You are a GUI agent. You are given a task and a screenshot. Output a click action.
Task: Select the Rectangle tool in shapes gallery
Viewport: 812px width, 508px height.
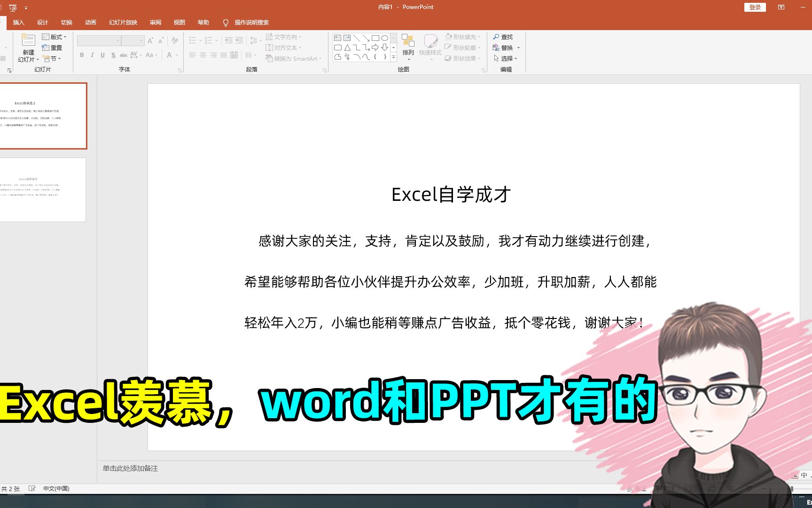click(x=375, y=38)
